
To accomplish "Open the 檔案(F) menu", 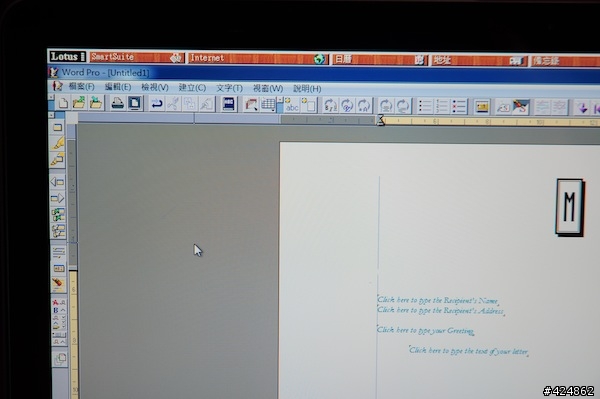I will tap(82, 86).
